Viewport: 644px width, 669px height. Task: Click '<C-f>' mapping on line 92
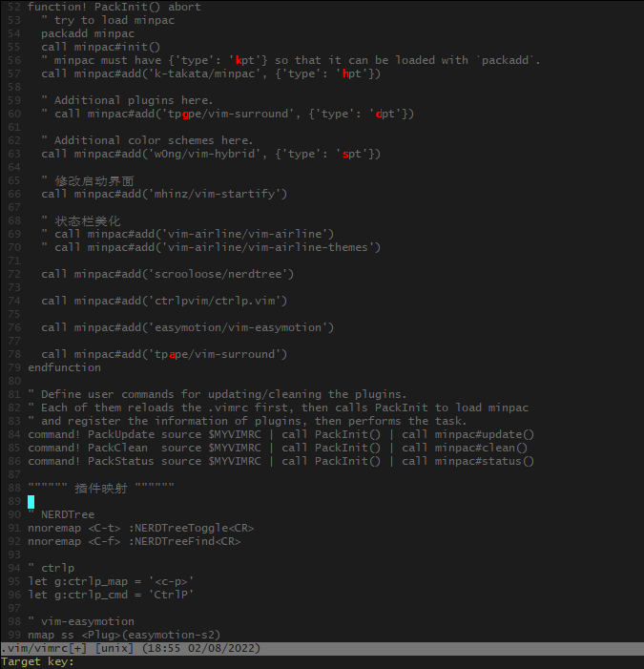pyautogui.click(x=105, y=541)
